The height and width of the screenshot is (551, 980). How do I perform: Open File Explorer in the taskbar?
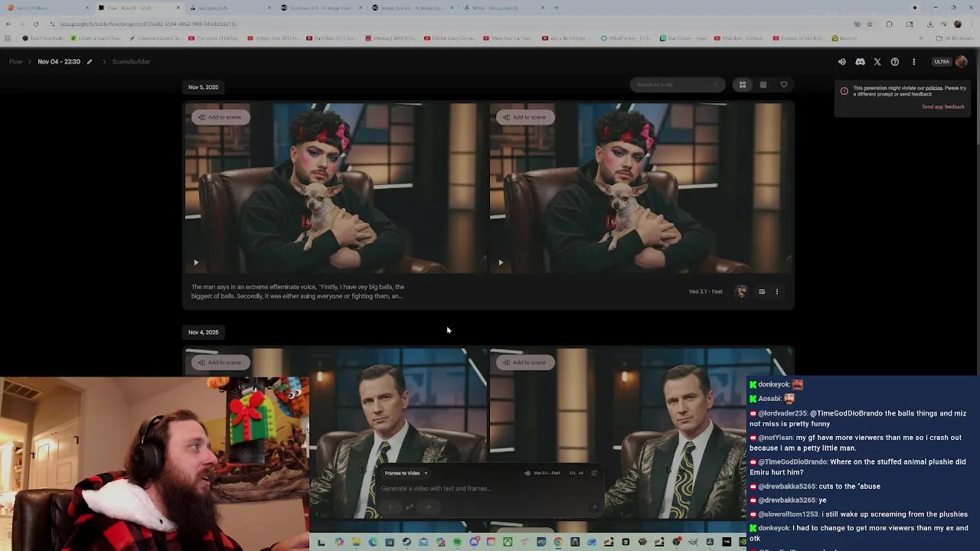click(357, 542)
